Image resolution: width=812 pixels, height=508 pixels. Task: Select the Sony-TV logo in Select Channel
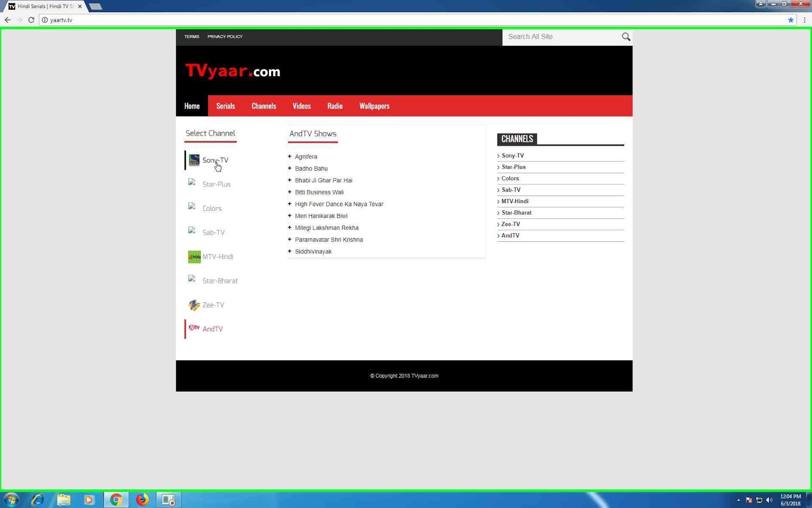coord(194,160)
